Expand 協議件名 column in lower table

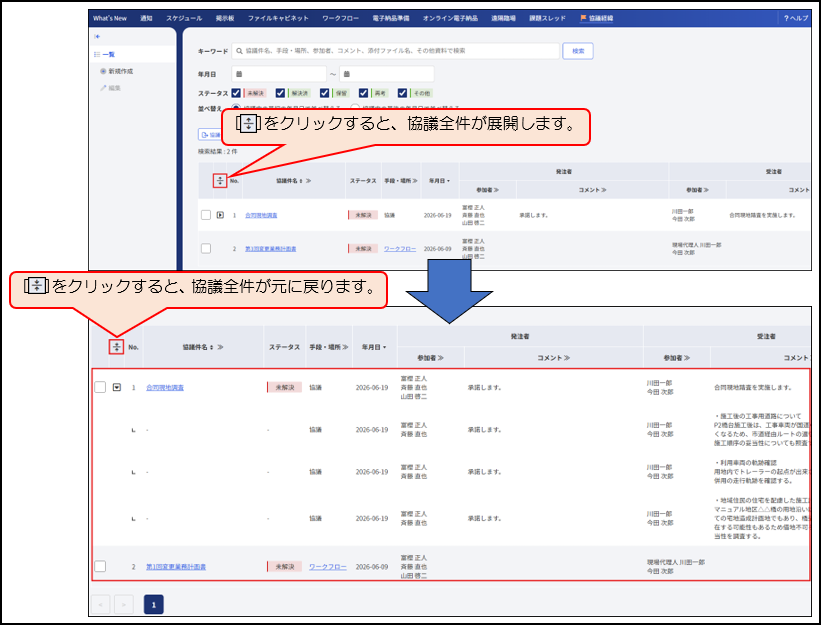220,347
